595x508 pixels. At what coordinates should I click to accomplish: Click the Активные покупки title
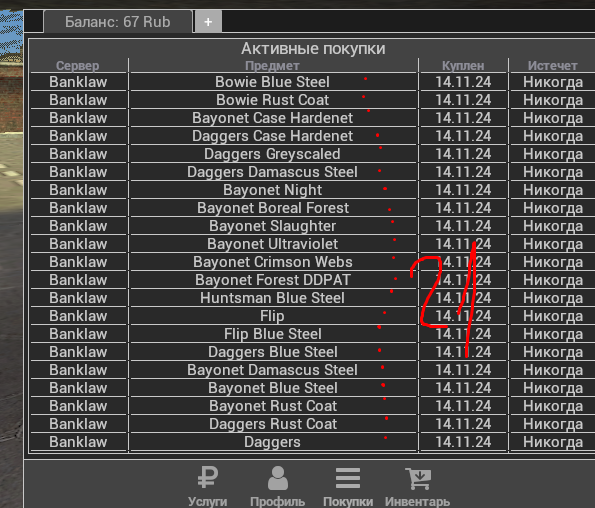(x=313, y=49)
